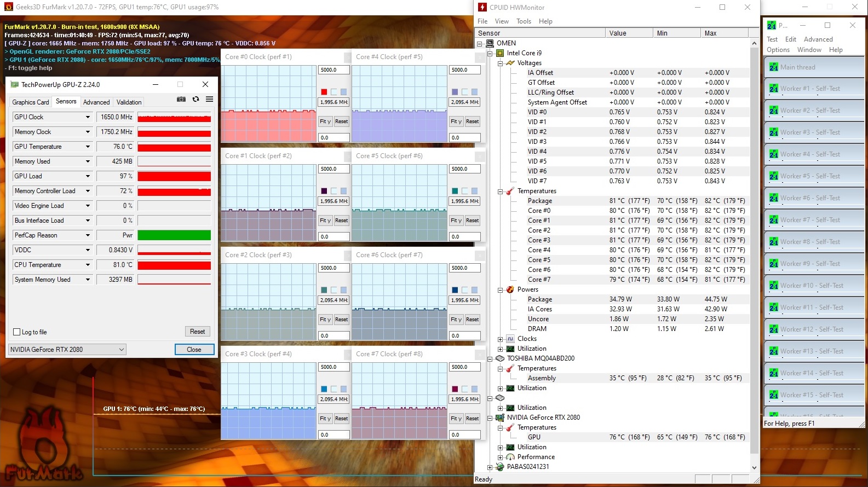Click the Value column header in HWMonitor
The height and width of the screenshot is (487, 868).
point(629,33)
